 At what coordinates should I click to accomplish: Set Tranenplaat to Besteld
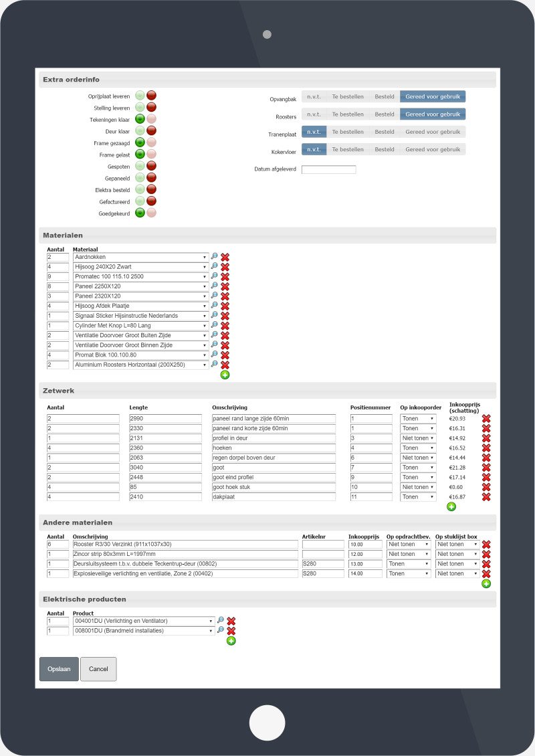(385, 132)
